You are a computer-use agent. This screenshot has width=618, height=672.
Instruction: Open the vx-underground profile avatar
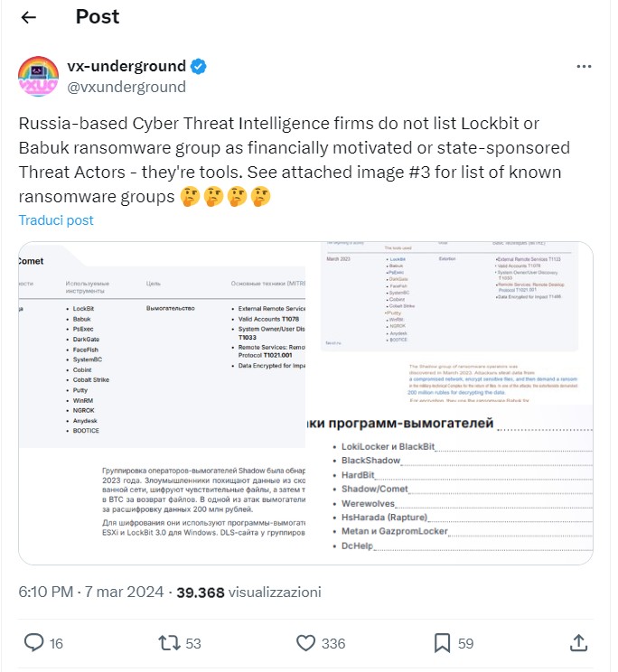[x=39, y=76]
